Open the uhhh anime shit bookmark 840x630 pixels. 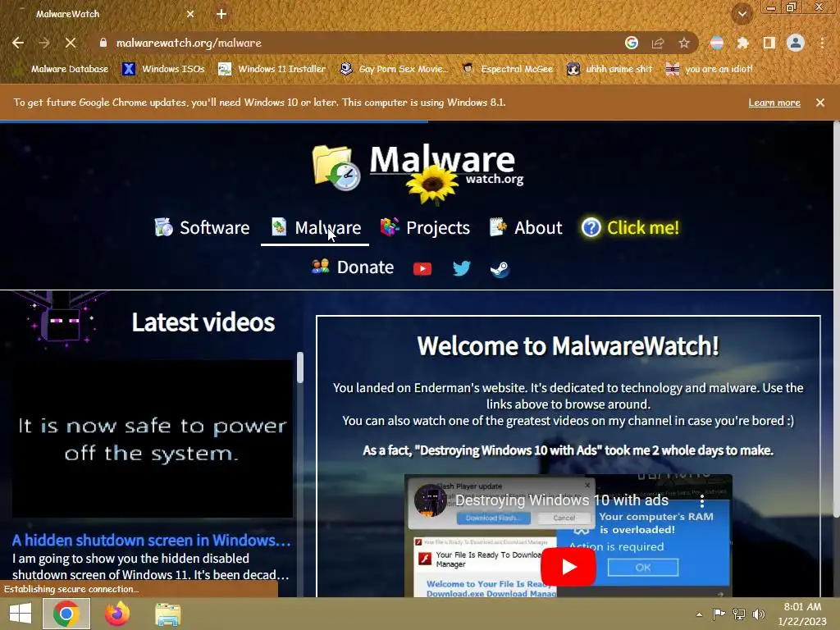click(x=609, y=69)
